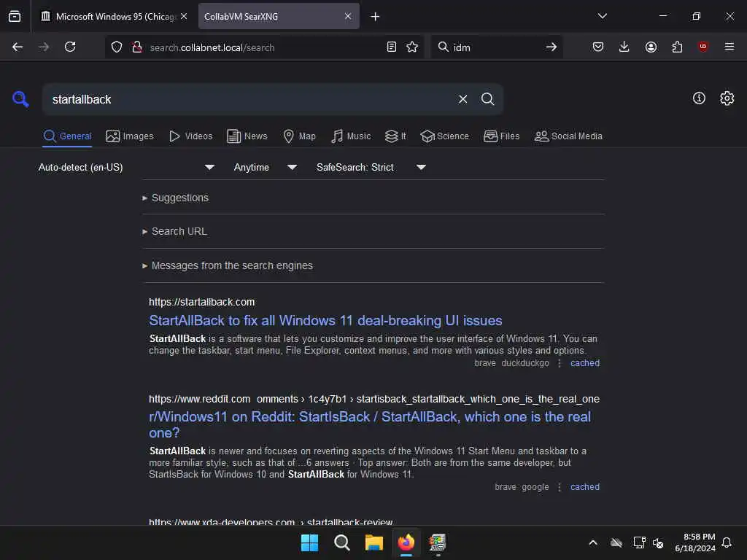This screenshot has height=560, width=747.
Task: Open File Explorer from taskbar
Action: (374, 542)
